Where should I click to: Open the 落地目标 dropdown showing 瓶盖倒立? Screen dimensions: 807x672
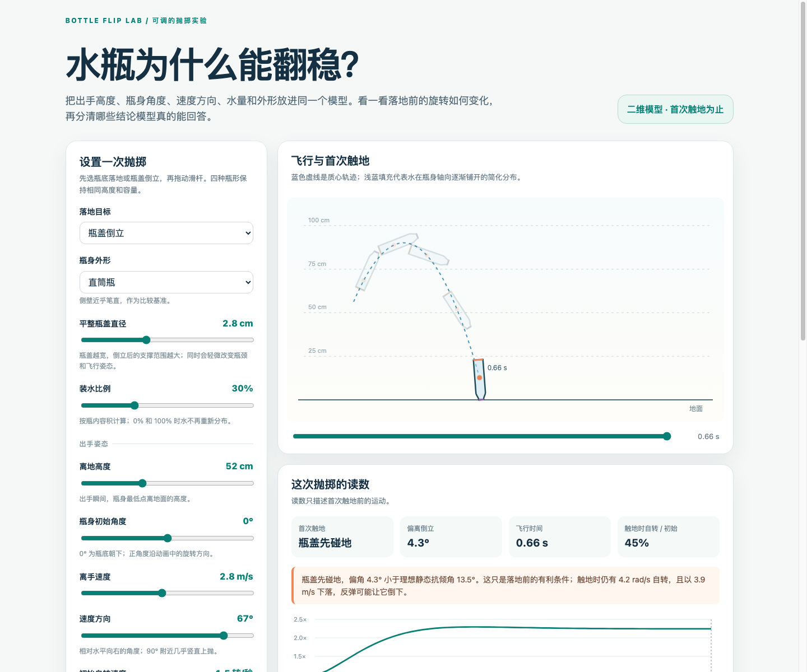coord(166,233)
